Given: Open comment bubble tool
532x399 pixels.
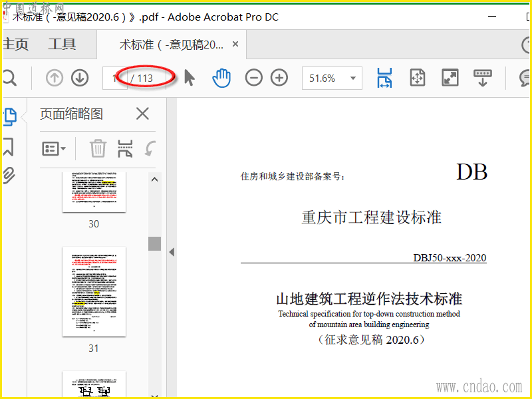Looking at the screenshot, I should click(x=525, y=78).
